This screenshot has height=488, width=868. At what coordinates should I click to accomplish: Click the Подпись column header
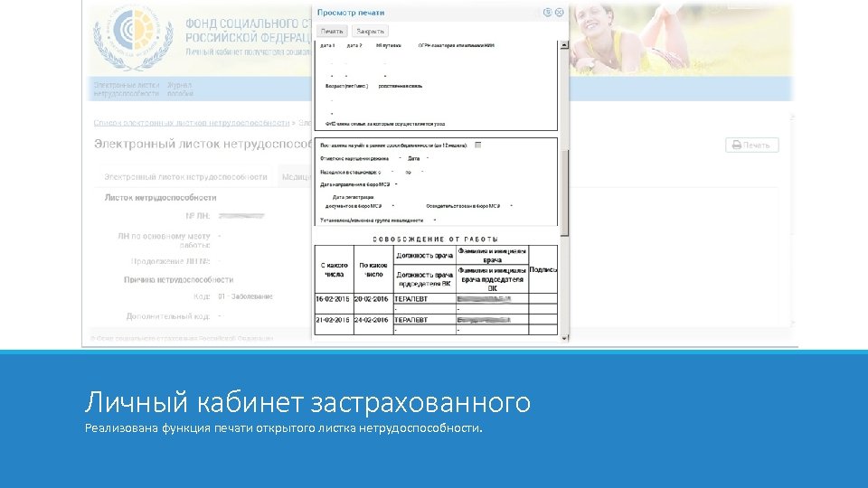pos(543,269)
